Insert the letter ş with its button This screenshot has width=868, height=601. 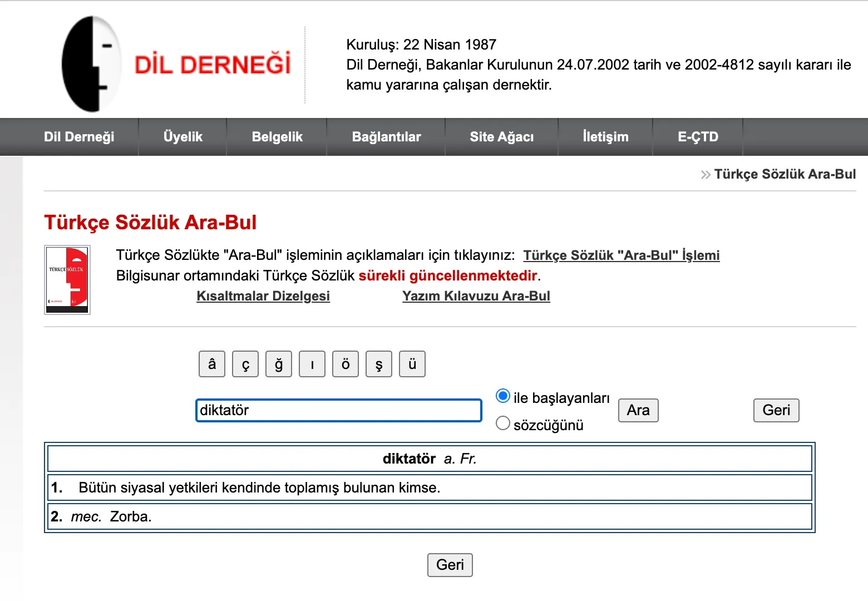[x=379, y=364]
